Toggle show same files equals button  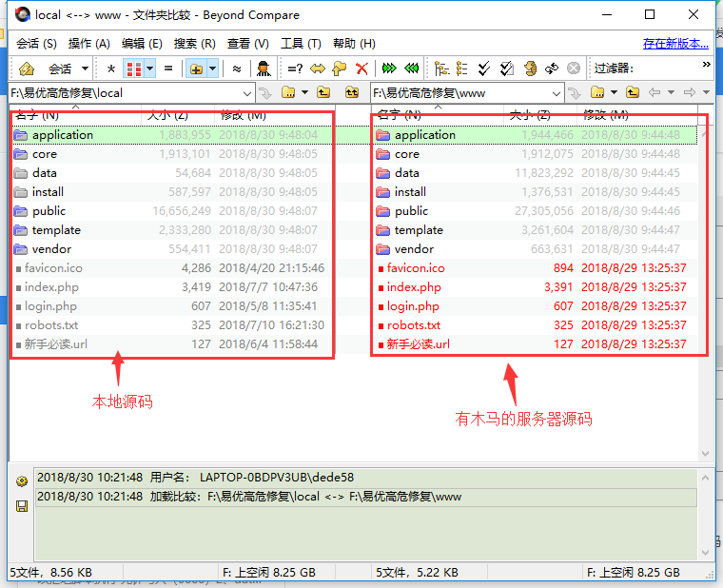click(168, 69)
